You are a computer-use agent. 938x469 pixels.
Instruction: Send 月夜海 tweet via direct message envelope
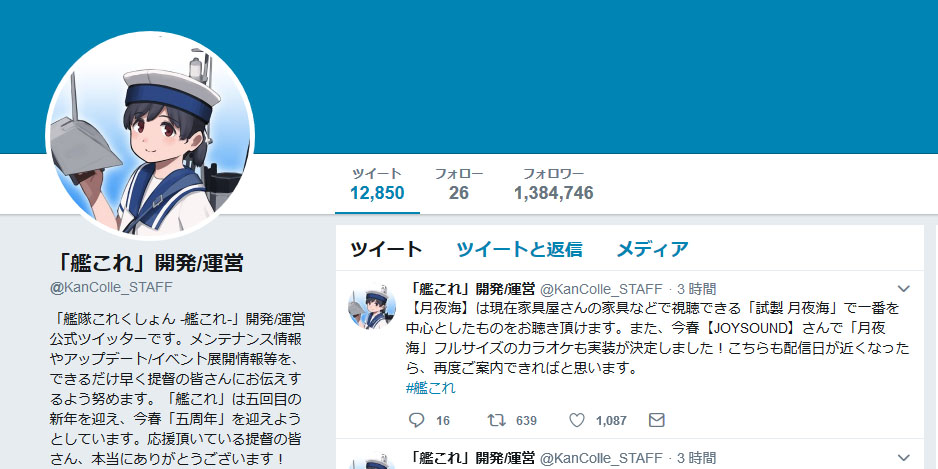[x=657, y=420]
